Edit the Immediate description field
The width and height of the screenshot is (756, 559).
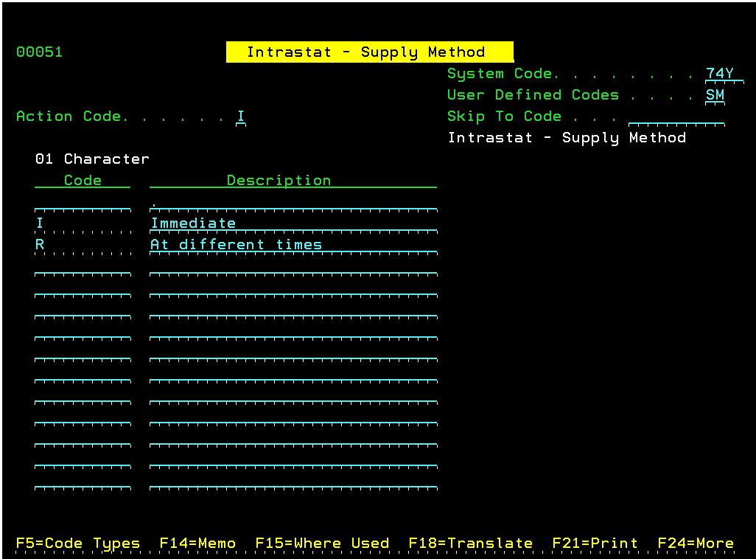pyautogui.click(x=293, y=223)
